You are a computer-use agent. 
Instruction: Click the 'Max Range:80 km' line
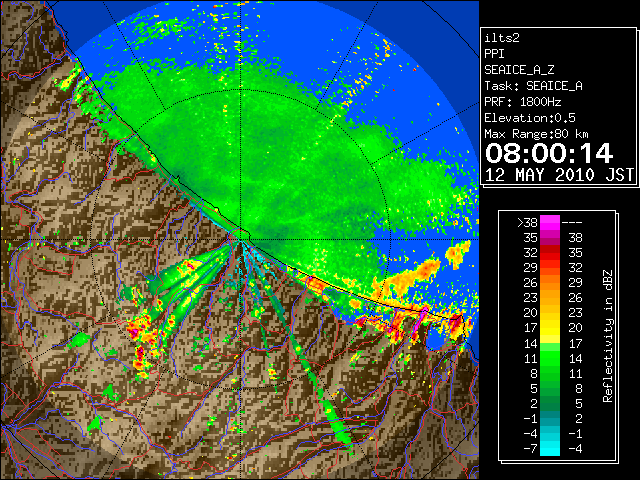537,134
